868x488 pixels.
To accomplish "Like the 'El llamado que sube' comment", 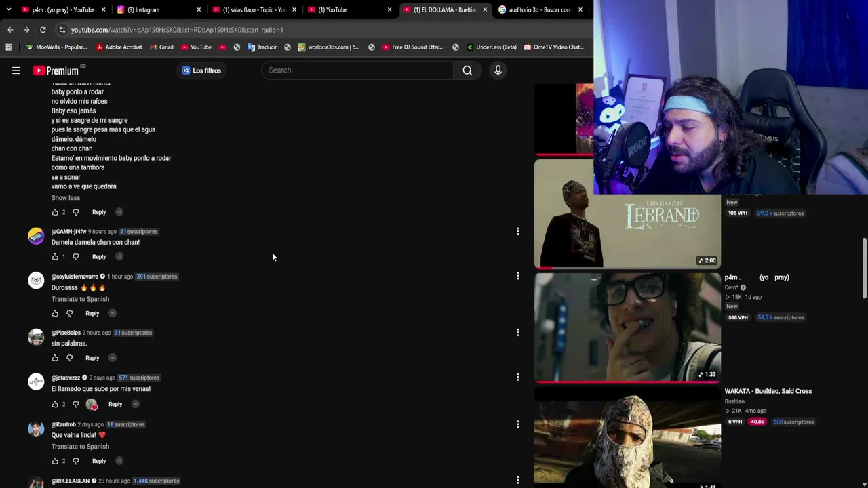I will pos(55,405).
